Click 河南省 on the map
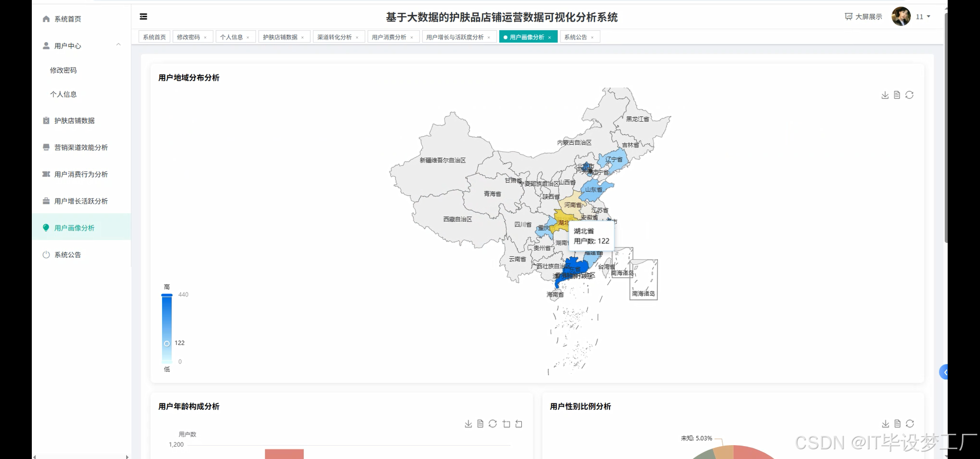This screenshot has width=980, height=459. (x=572, y=204)
